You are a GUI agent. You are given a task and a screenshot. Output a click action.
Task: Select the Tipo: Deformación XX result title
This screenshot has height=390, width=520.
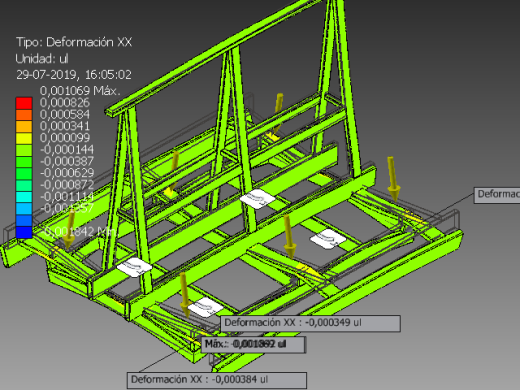point(74,42)
